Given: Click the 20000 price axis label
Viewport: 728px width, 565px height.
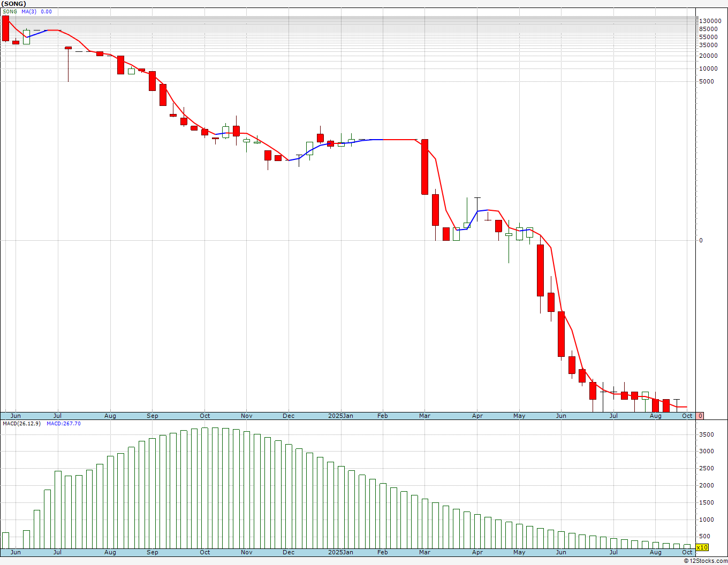Looking at the screenshot, I should point(708,56).
